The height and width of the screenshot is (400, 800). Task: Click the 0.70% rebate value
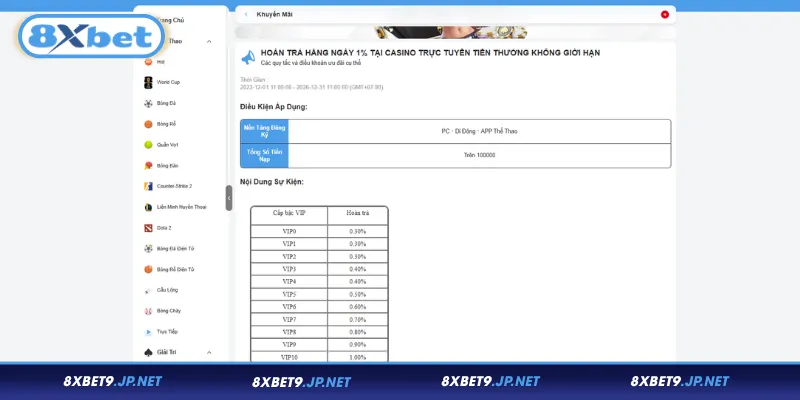click(358, 319)
